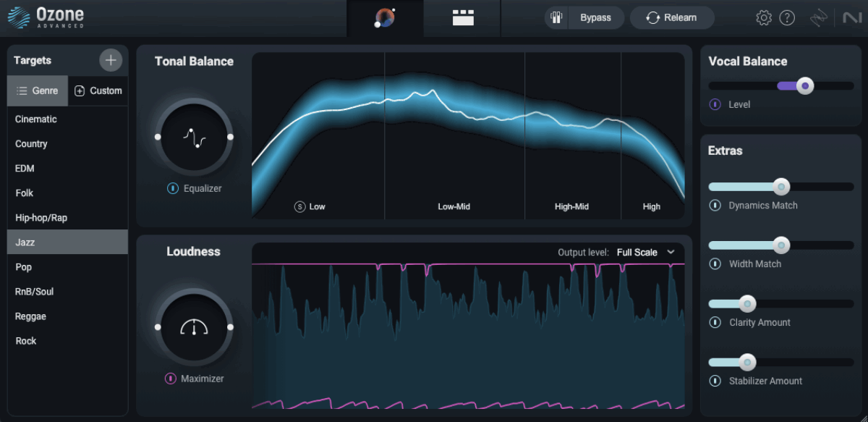Add a new target with plus icon
Screen dimensions: 868x422
click(x=111, y=60)
